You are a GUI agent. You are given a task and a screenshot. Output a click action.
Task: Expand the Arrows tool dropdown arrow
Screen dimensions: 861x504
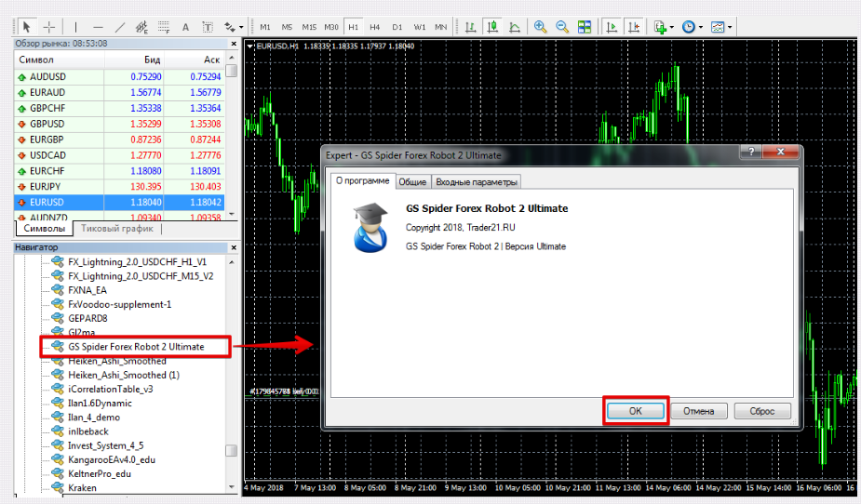pos(241,27)
